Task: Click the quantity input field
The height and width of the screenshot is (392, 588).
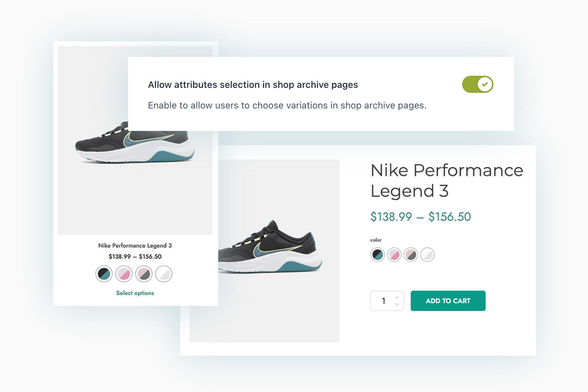Action: pos(383,301)
